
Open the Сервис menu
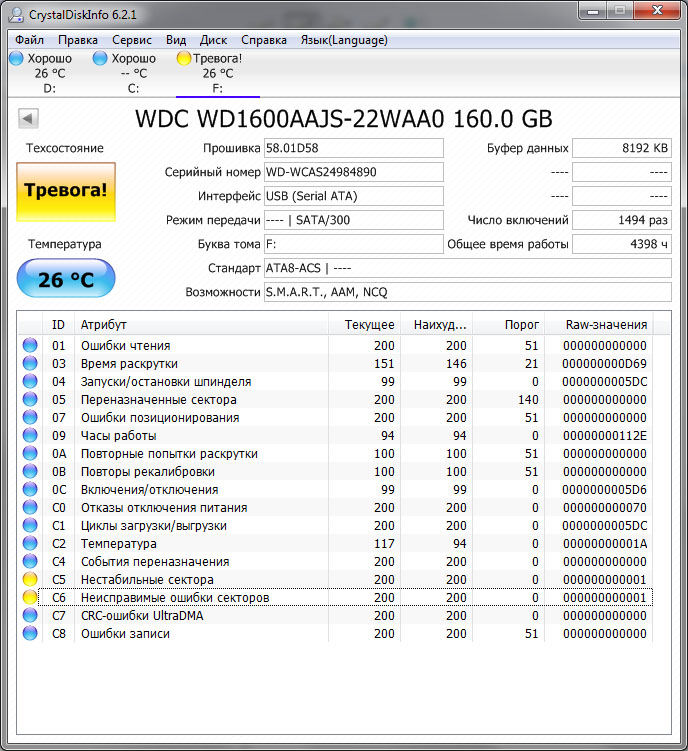pyautogui.click(x=132, y=40)
